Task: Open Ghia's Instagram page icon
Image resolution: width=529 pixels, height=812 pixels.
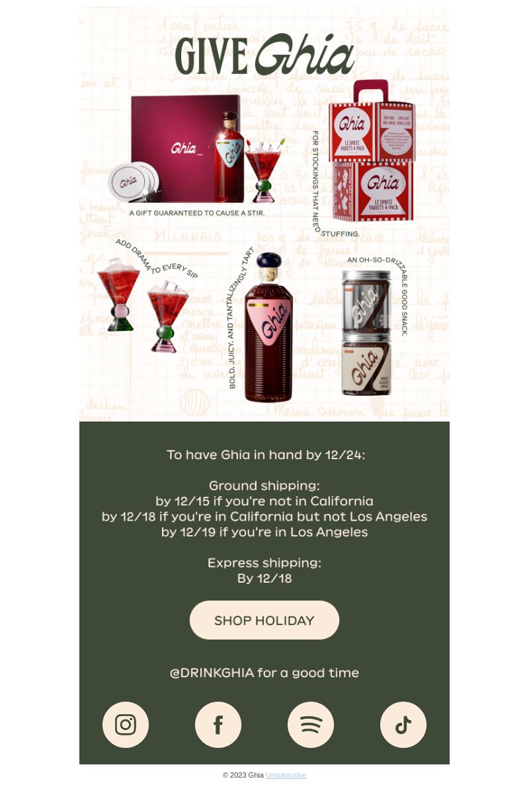Action: tap(126, 725)
